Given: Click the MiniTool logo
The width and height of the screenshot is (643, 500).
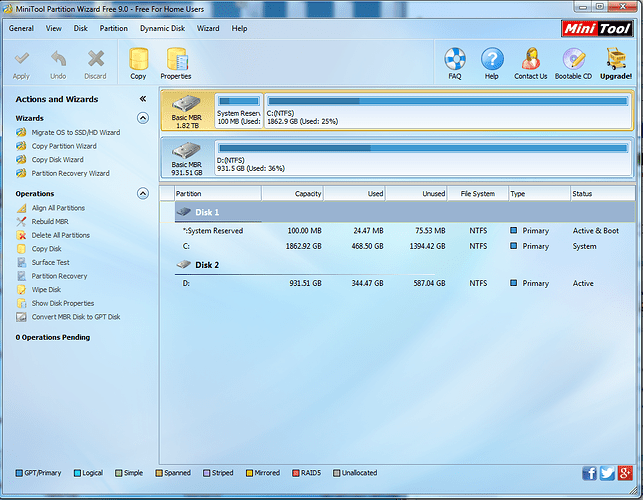Looking at the screenshot, I should (x=597, y=29).
